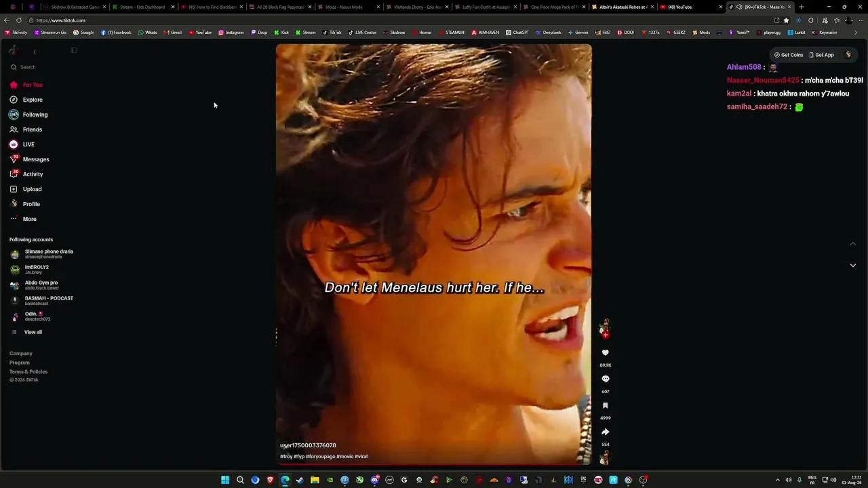Reload the page
The width and height of the screenshot is (868, 488).
tap(18, 20)
